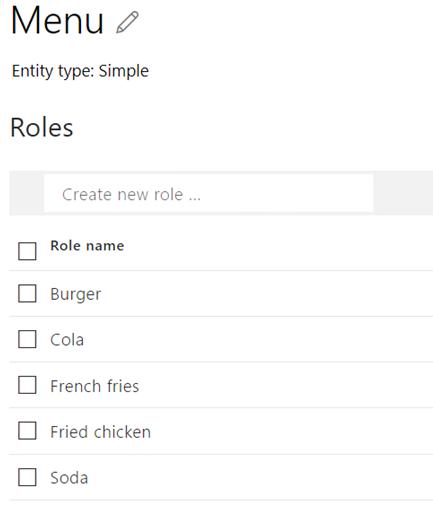Focus the Create new role text box
433x513 pixels.
coord(209,193)
